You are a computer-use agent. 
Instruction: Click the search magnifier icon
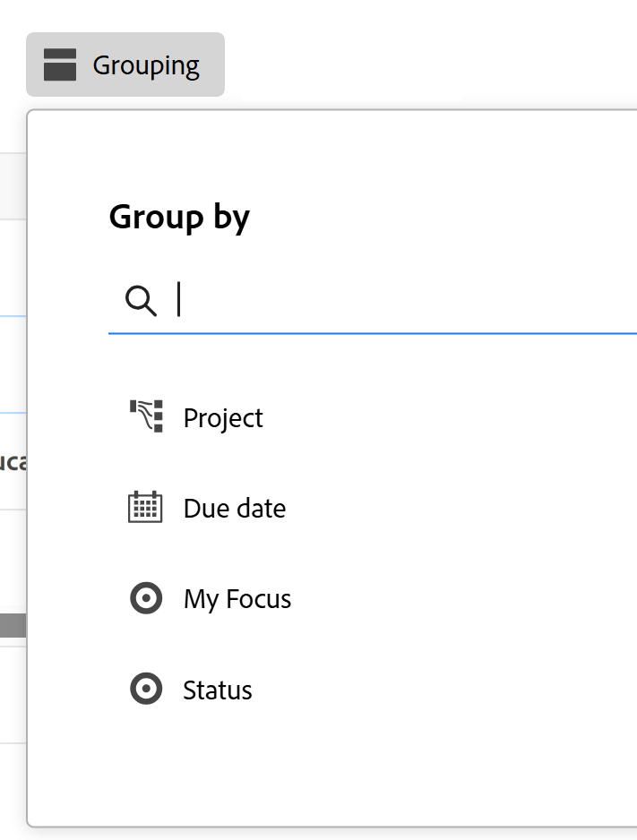141,299
